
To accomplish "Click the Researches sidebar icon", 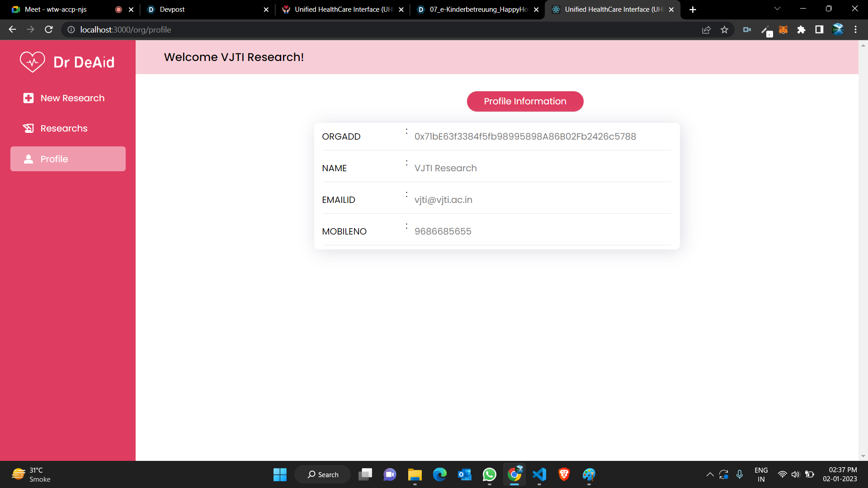I will coord(28,128).
